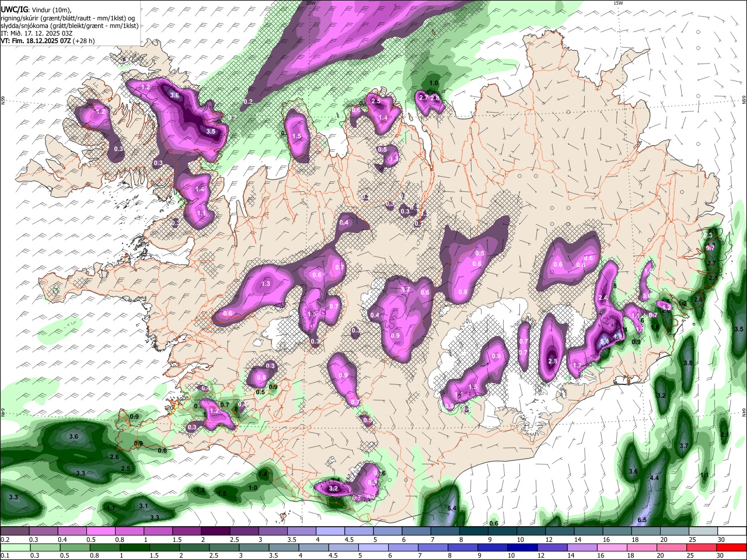Image resolution: width=747 pixels, height=560 pixels.
Task: Select the pale green 0.1–0.3 rain scale swatch
Action: [x=14, y=547]
